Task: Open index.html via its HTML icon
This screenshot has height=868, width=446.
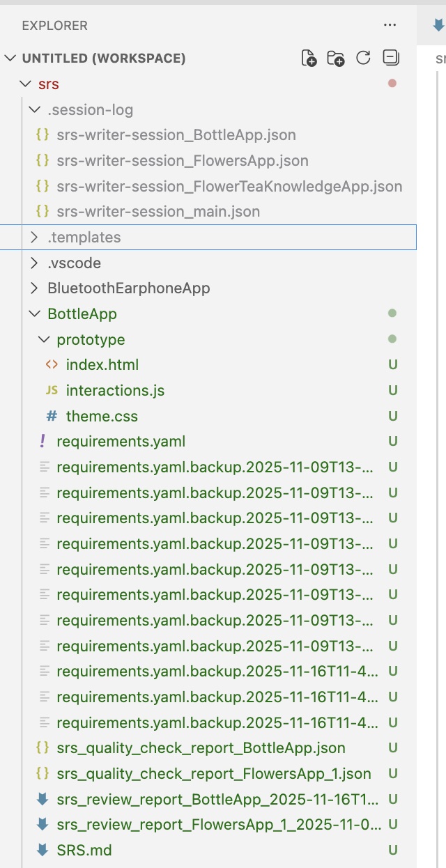Action: coord(52,365)
